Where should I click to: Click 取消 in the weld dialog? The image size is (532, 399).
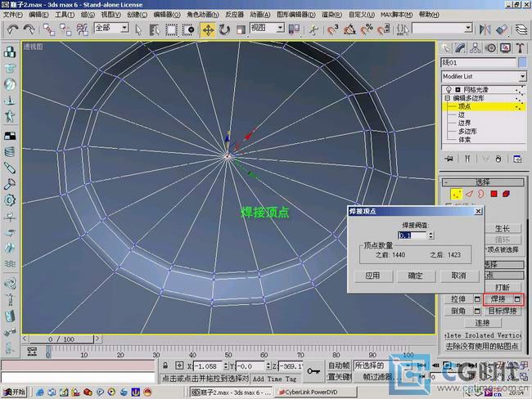point(458,276)
